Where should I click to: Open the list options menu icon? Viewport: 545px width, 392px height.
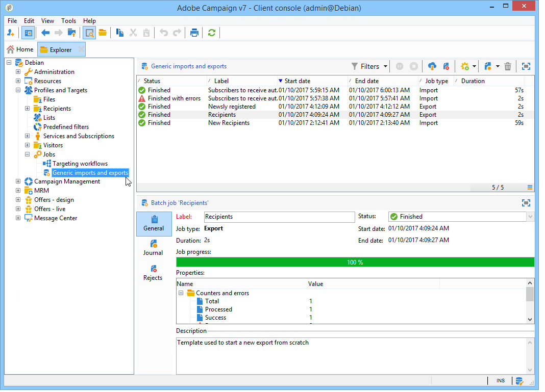point(530,188)
